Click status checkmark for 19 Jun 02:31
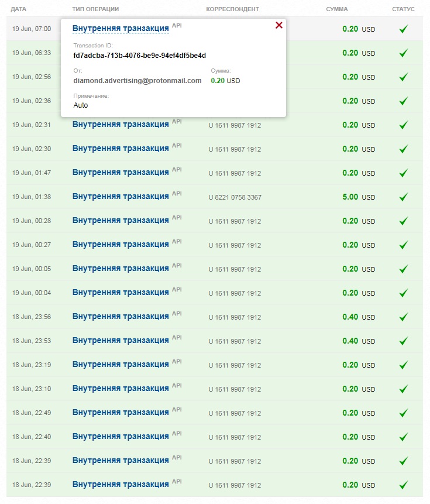The width and height of the screenshot is (430, 504). click(x=403, y=125)
